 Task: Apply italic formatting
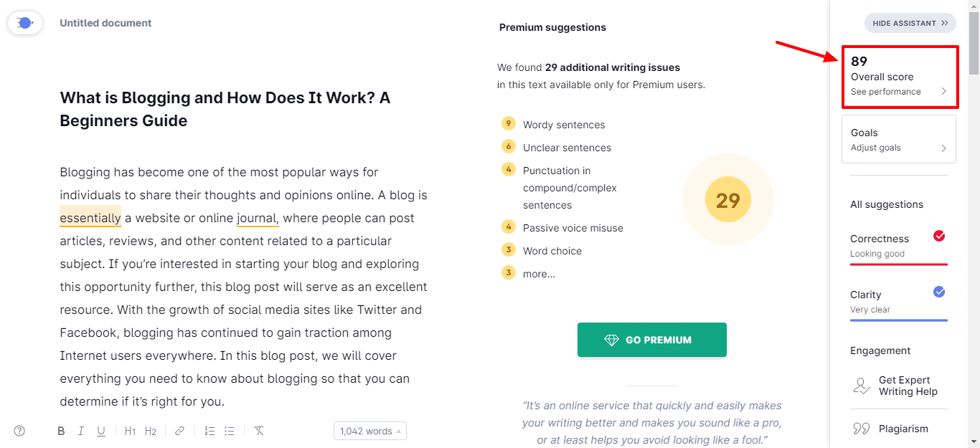coord(81,431)
